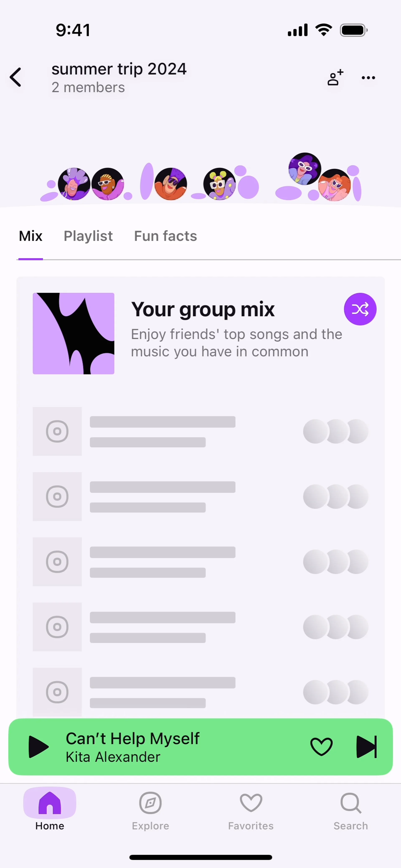The width and height of the screenshot is (401, 868).
Task: Skip to the next track
Action: click(x=366, y=747)
